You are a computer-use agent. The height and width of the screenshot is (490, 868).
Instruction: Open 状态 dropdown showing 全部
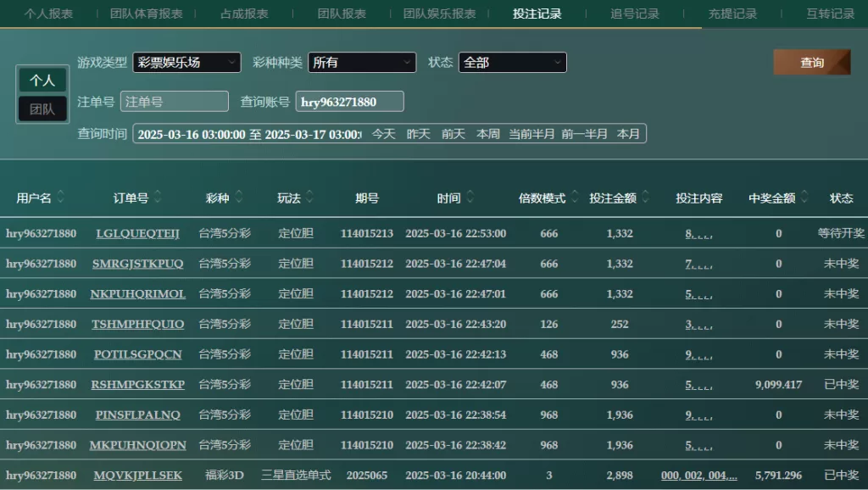point(512,63)
